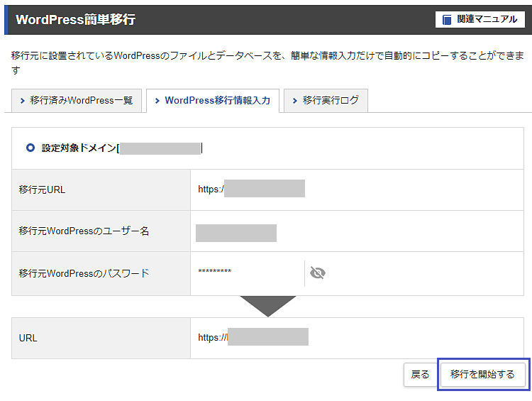532x401 pixels.
Task: Click the 移行元URL label cell
Action: 101,189
